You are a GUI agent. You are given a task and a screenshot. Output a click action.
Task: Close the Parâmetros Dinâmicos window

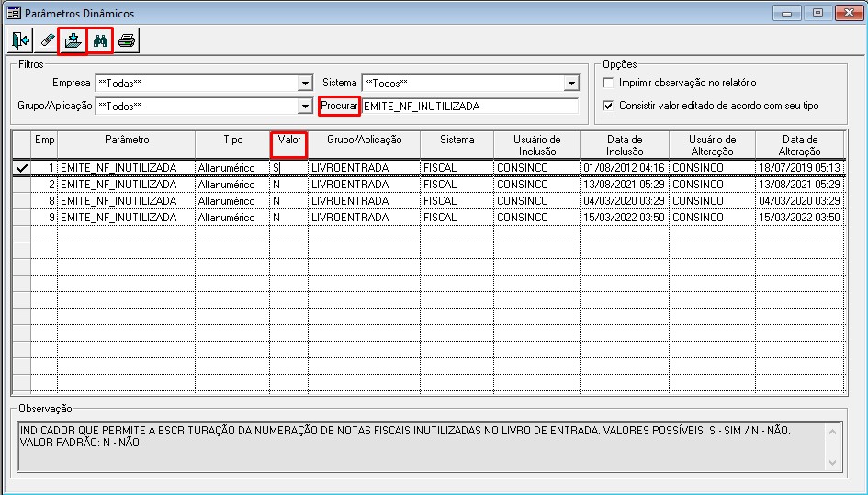pyautogui.click(x=848, y=13)
